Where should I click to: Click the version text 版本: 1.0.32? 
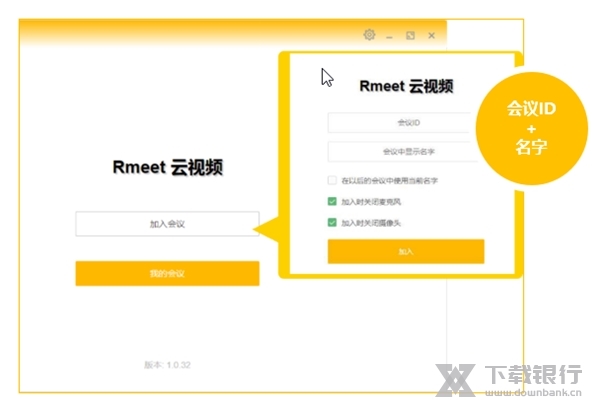(x=167, y=365)
